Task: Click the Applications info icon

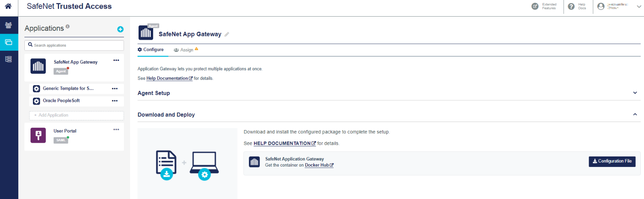Action: pyautogui.click(x=67, y=26)
